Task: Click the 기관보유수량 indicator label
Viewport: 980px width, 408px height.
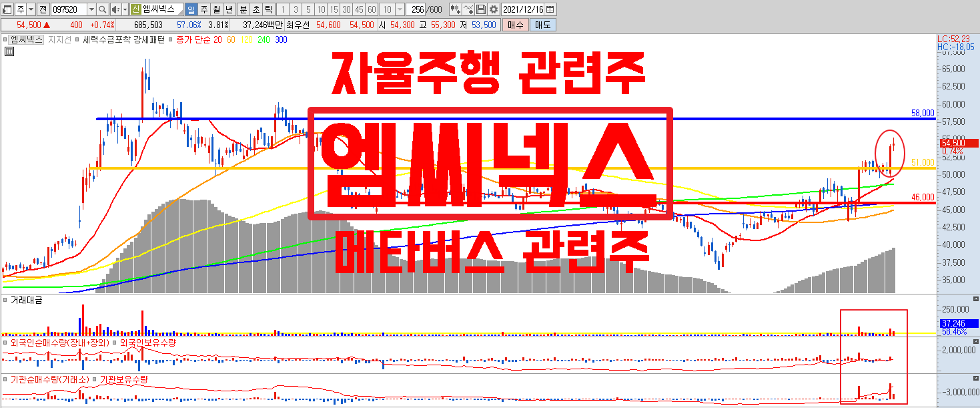Action: coord(123,379)
